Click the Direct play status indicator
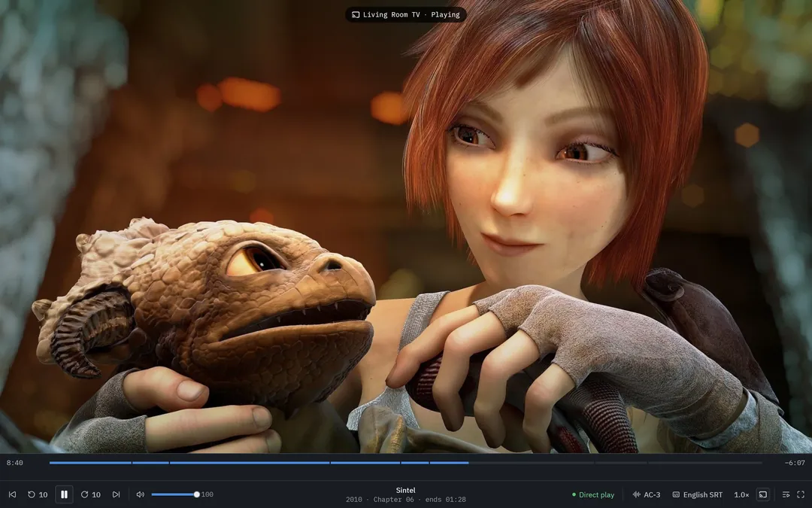Screen dimensions: 812x508 click(x=593, y=495)
